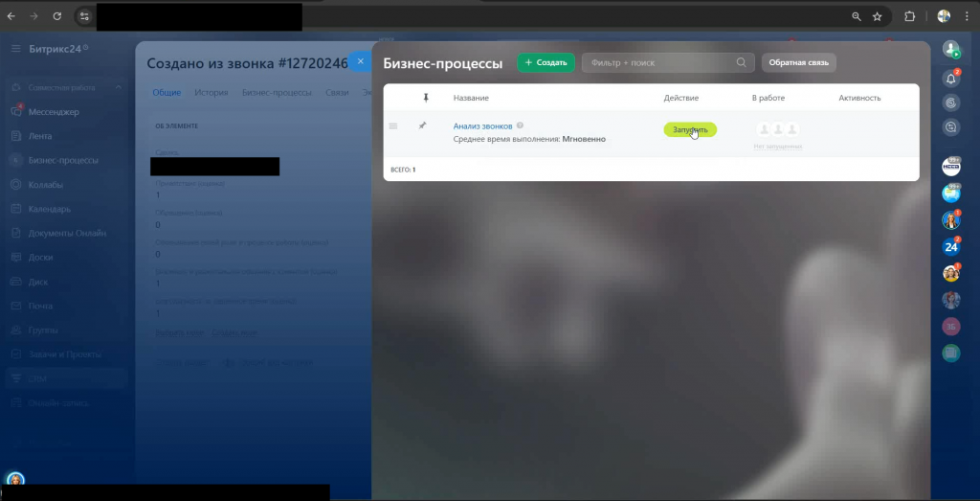Open the browser three-dot menu
Image resolution: width=980 pixels, height=501 pixels.
(x=967, y=17)
